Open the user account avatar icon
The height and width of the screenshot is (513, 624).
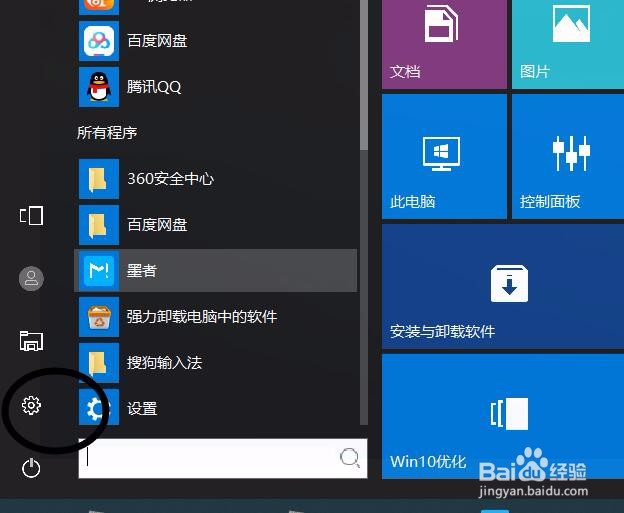31,278
